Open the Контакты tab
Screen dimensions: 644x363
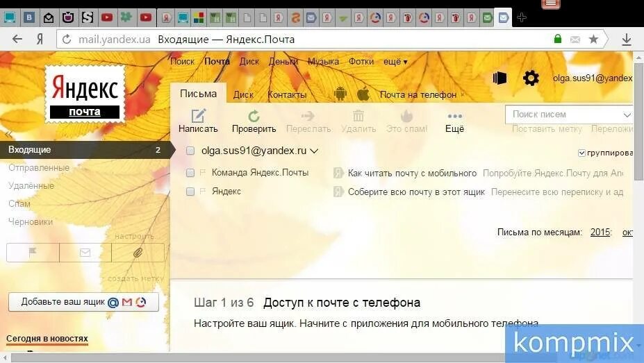tap(287, 95)
